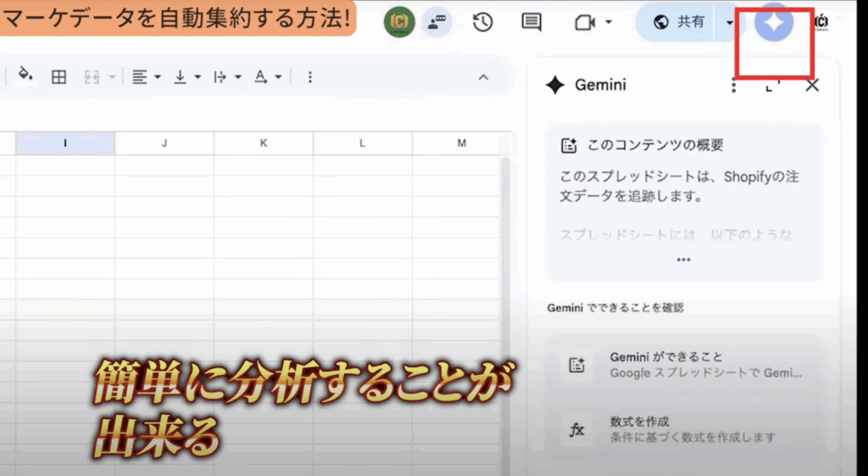Collapse the toolbar with the chevron
This screenshot has height=476, width=868.
coord(483,77)
